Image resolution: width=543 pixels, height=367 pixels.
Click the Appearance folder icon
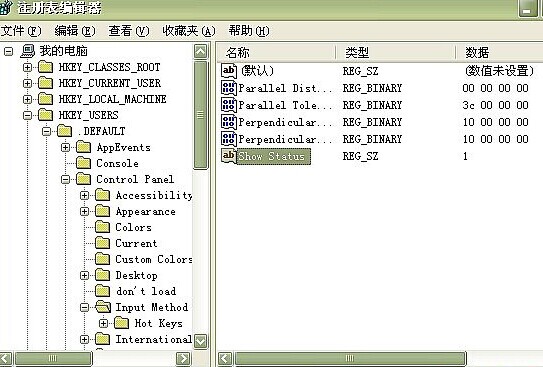103,211
